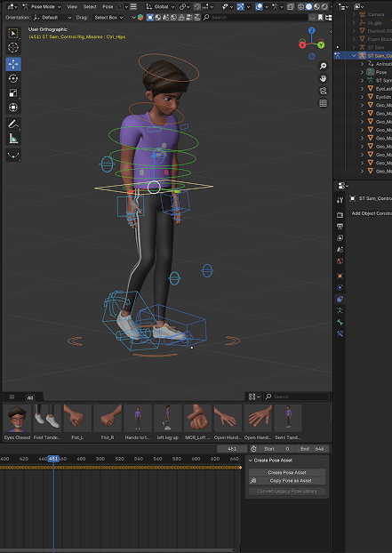The height and width of the screenshot is (553, 392).
Task: Open the Bone properties tab
Action: 340,322
